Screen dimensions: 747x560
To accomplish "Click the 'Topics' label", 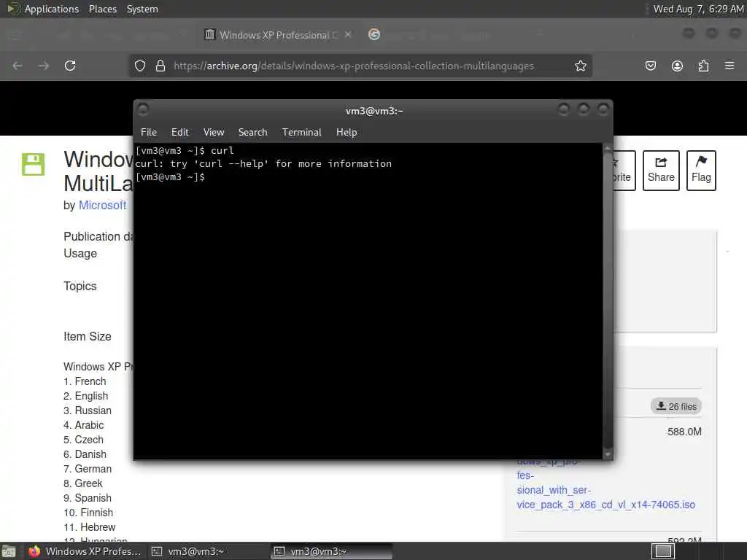I will click(80, 286).
